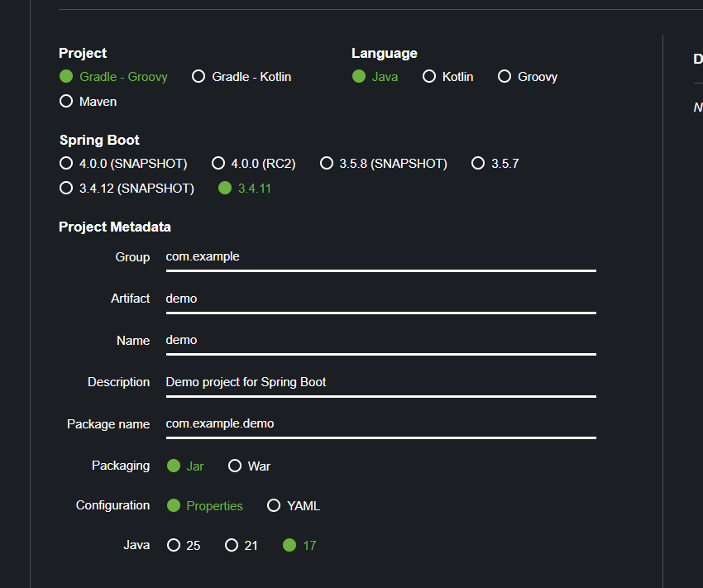The width and height of the screenshot is (703, 588).
Task: Select Spring Boot 4.0.0 (SNAPSHOT)
Action: [123, 164]
